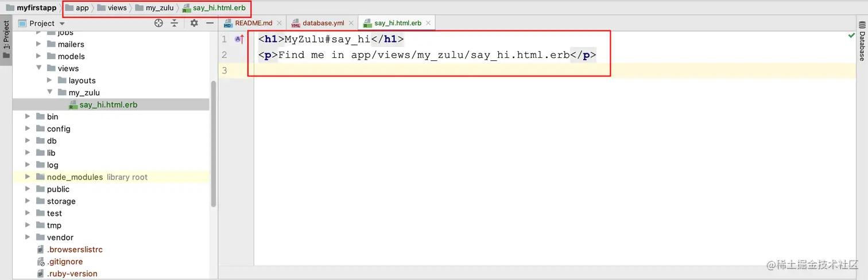Image resolution: width=868 pixels, height=280 pixels.
Task: Collapse the views folder
Action: [38, 68]
